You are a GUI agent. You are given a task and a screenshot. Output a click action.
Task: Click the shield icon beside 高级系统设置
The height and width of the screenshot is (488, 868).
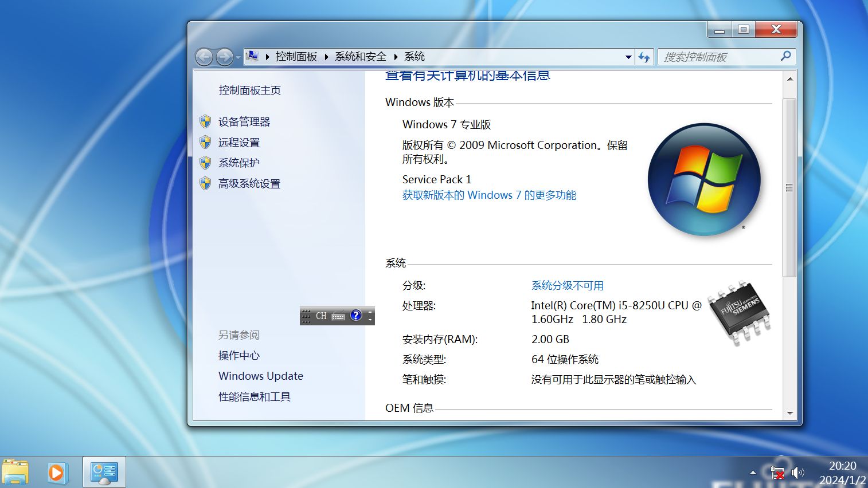pos(205,183)
